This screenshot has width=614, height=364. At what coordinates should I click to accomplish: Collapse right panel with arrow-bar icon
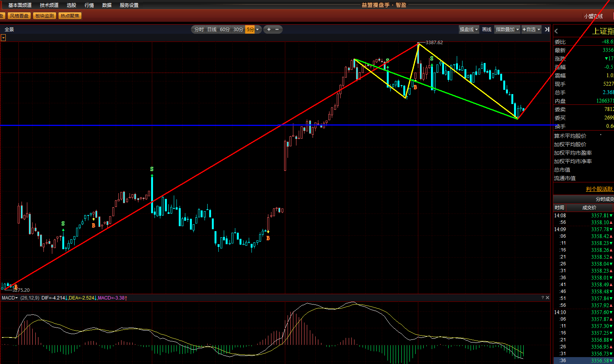pyautogui.click(x=547, y=29)
